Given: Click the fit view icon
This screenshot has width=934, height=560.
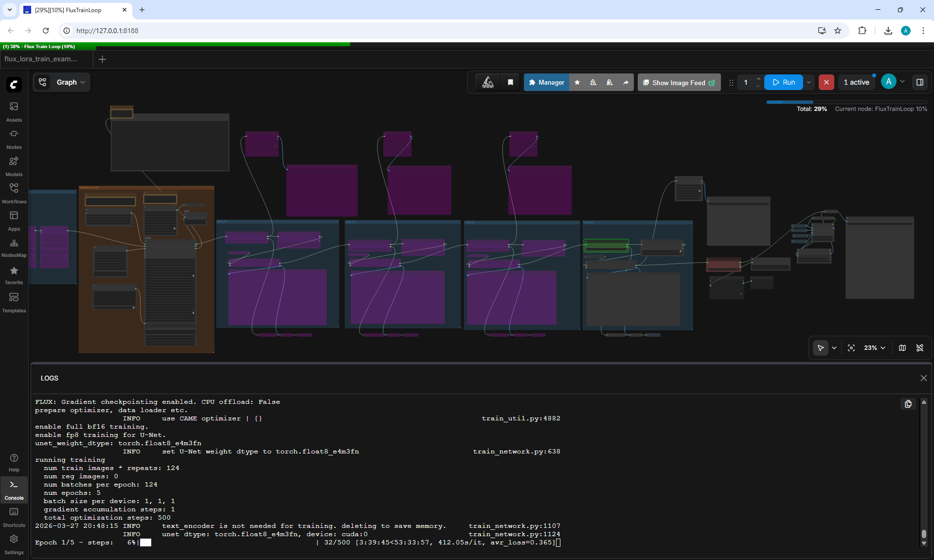Looking at the screenshot, I should [851, 348].
